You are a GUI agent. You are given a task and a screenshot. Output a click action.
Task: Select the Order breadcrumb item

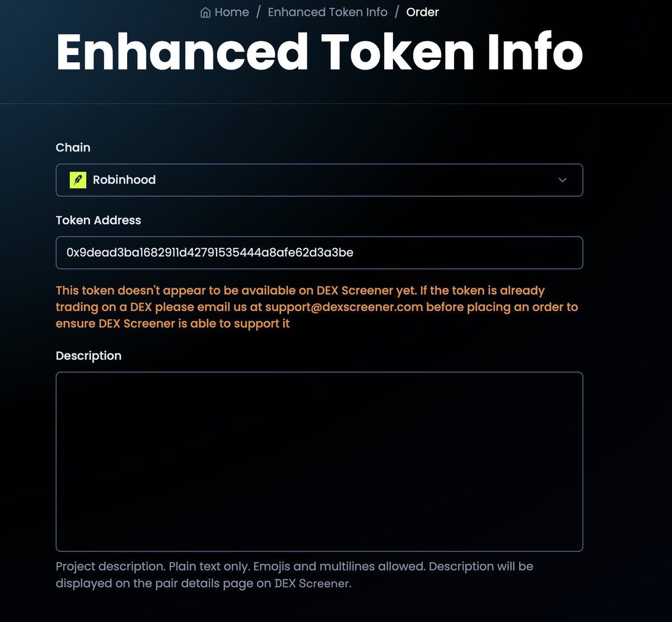click(422, 12)
